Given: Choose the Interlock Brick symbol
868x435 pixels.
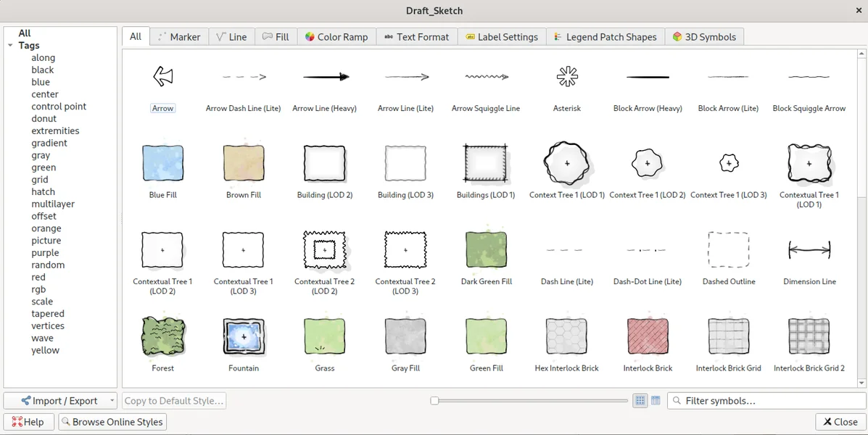Looking at the screenshot, I should [x=648, y=336].
